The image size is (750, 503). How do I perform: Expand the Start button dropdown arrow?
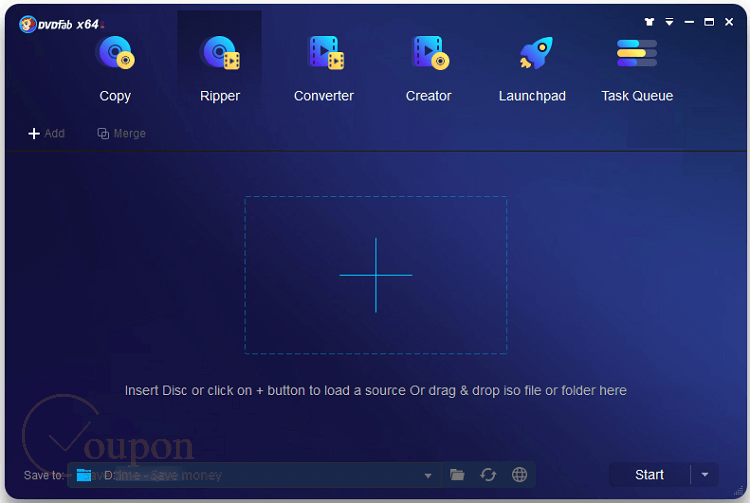705,475
